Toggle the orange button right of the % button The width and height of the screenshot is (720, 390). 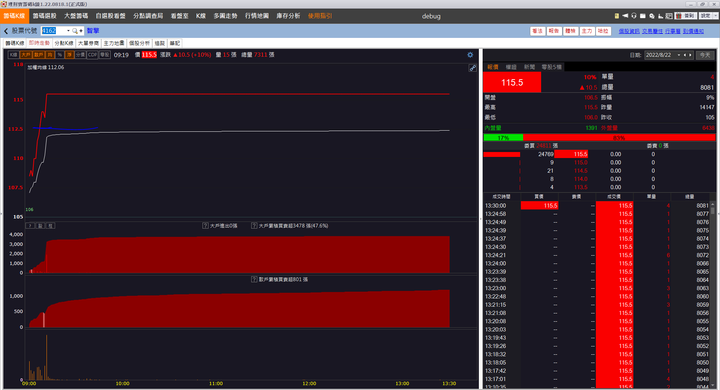coord(69,55)
